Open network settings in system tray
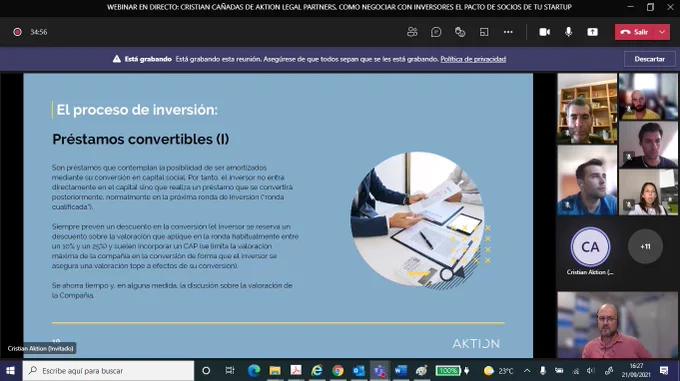 pos(576,371)
